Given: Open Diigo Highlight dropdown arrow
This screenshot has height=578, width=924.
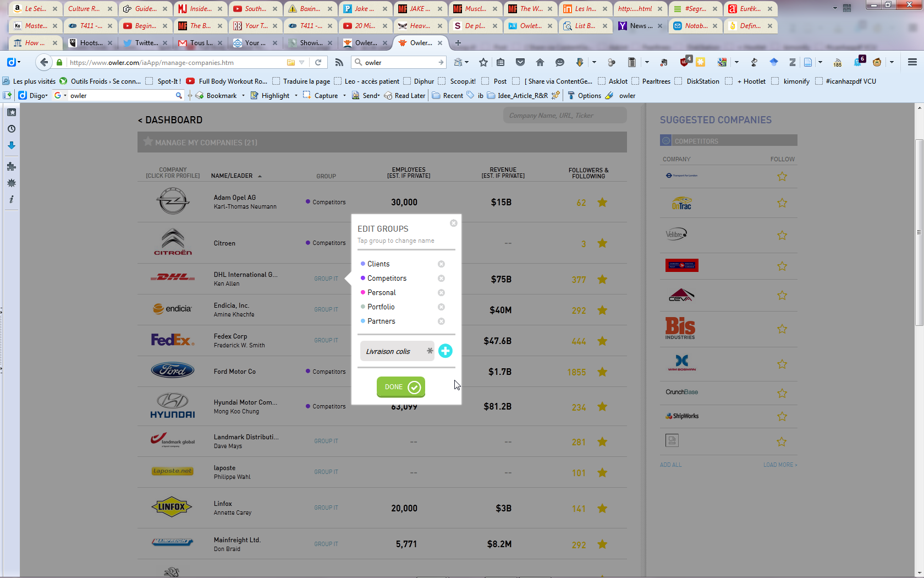Looking at the screenshot, I should (296, 96).
